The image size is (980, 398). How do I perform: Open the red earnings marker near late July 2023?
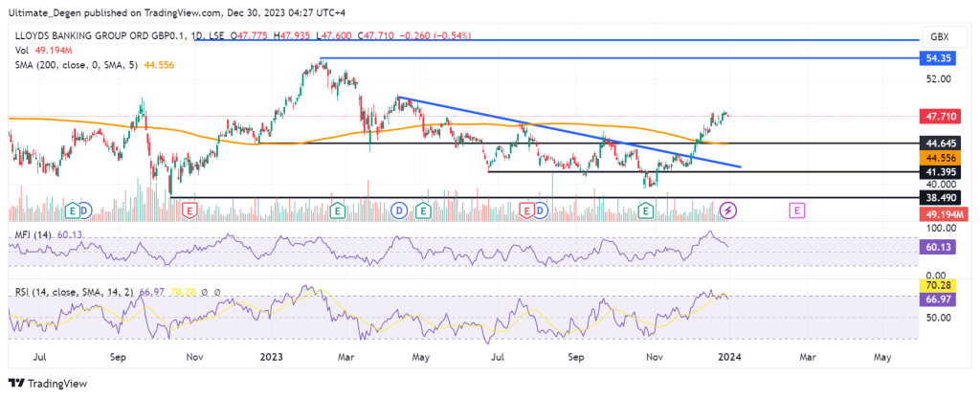point(528,210)
